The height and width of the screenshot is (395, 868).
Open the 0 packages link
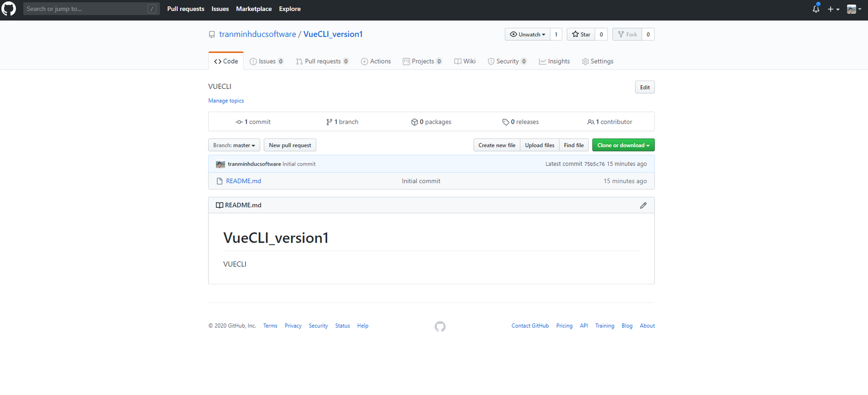(431, 122)
